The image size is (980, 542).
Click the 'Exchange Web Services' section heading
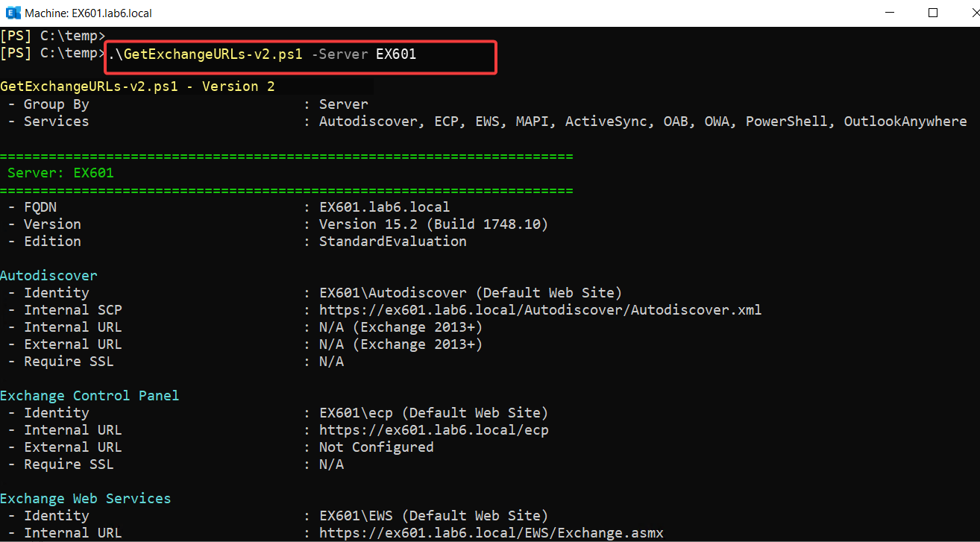pyautogui.click(x=85, y=499)
